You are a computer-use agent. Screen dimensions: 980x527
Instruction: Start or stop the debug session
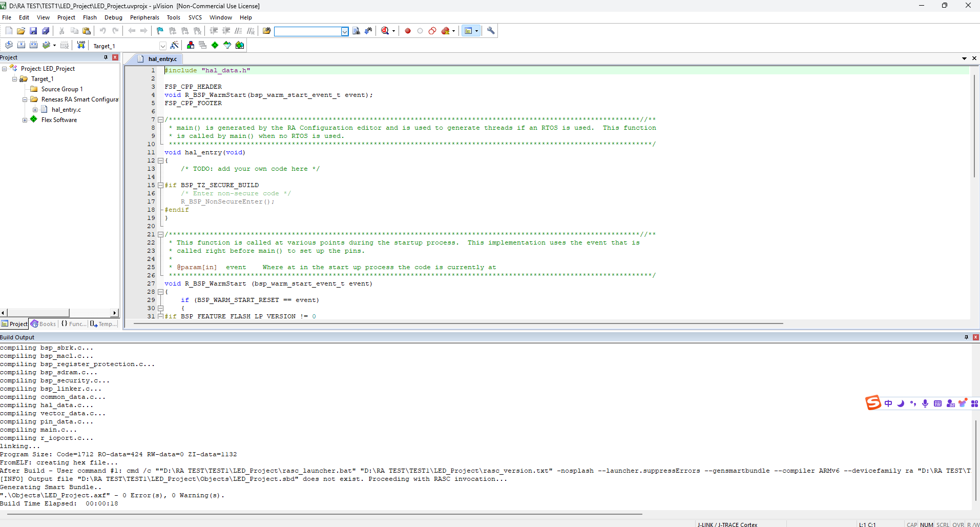(385, 31)
